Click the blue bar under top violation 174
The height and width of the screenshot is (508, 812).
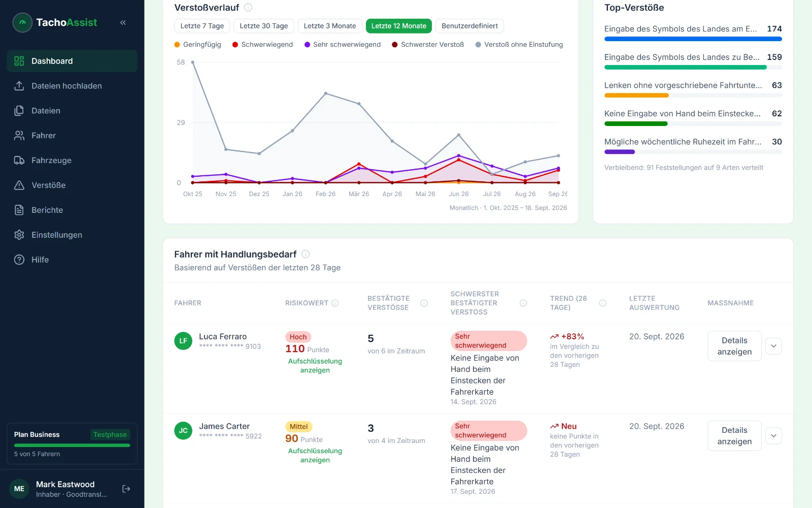[693, 39]
